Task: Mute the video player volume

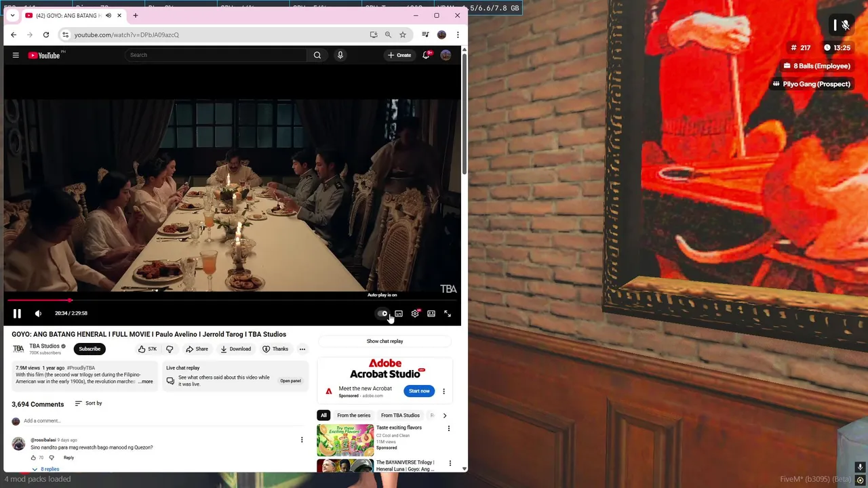Action: point(38,313)
